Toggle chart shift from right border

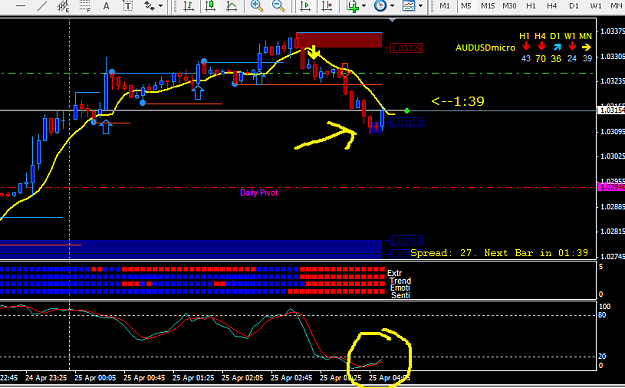point(327,6)
